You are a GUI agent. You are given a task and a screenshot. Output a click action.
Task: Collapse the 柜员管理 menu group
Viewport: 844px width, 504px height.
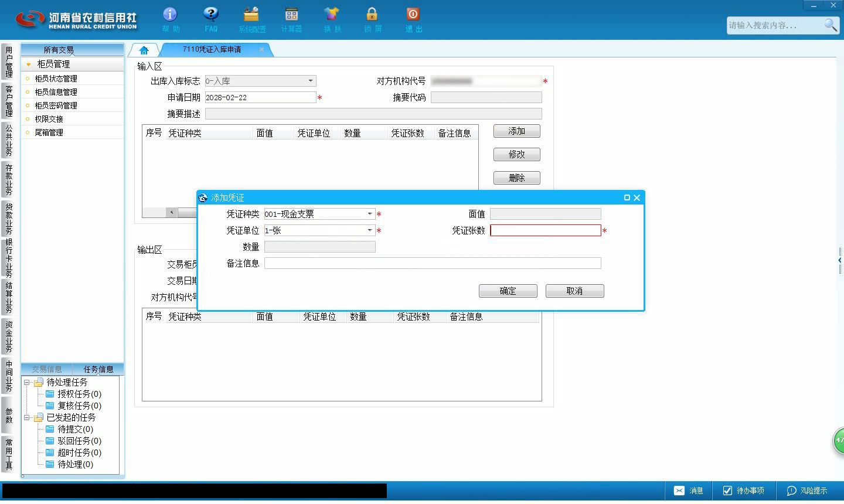click(28, 64)
